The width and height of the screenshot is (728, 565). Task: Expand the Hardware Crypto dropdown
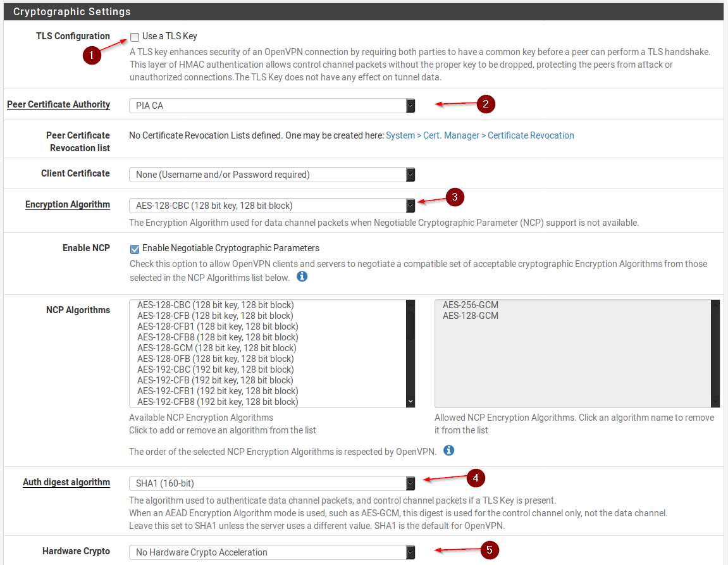pyautogui.click(x=272, y=552)
